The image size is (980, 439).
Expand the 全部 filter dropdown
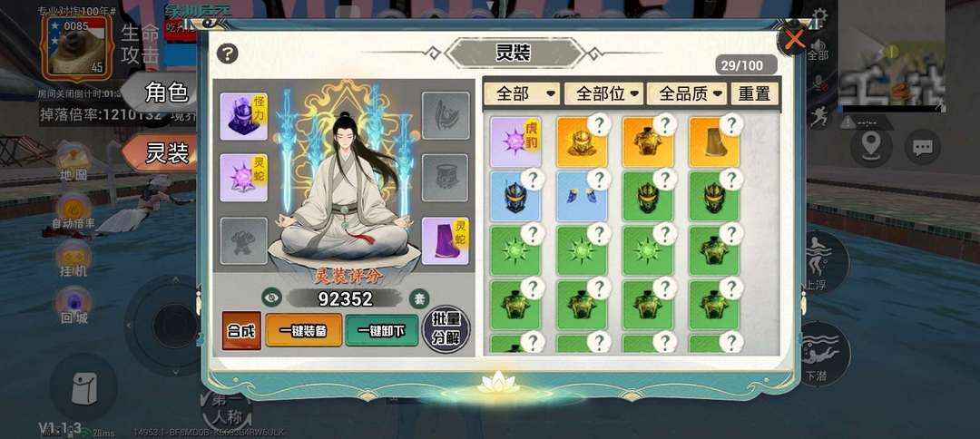click(x=523, y=93)
